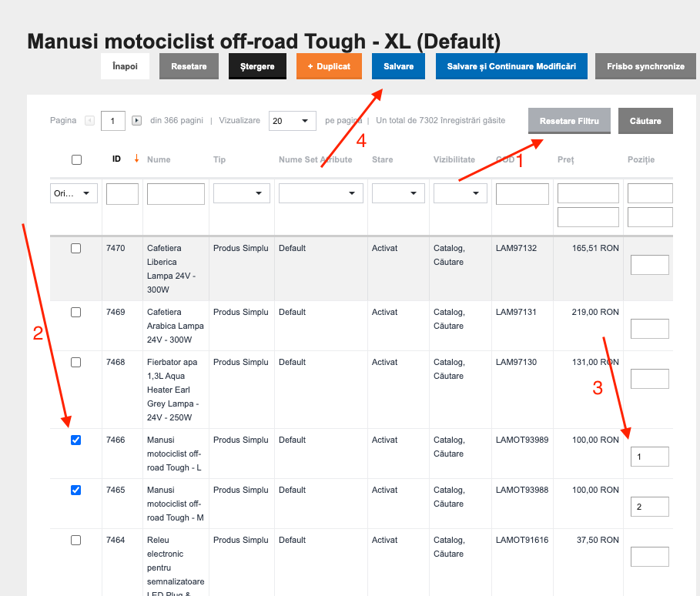Uncheck the box for product 7465
This screenshot has width=700, height=596.
[x=76, y=491]
